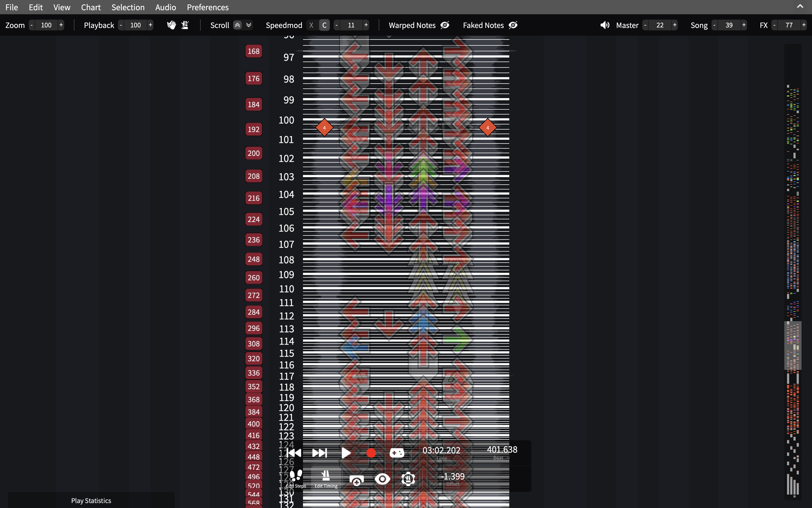Image resolution: width=812 pixels, height=508 pixels.
Task: Click the Master volume value 22
Action: pyautogui.click(x=660, y=25)
